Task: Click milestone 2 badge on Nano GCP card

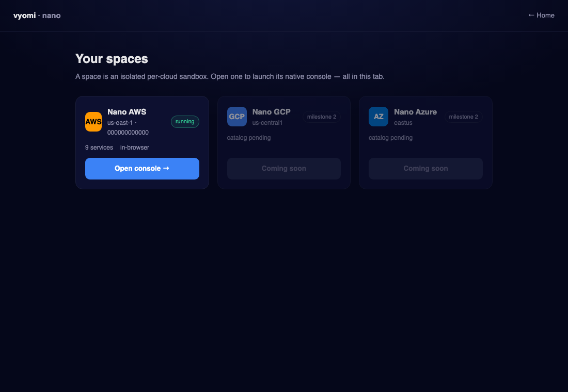Action: click(322, 117)
